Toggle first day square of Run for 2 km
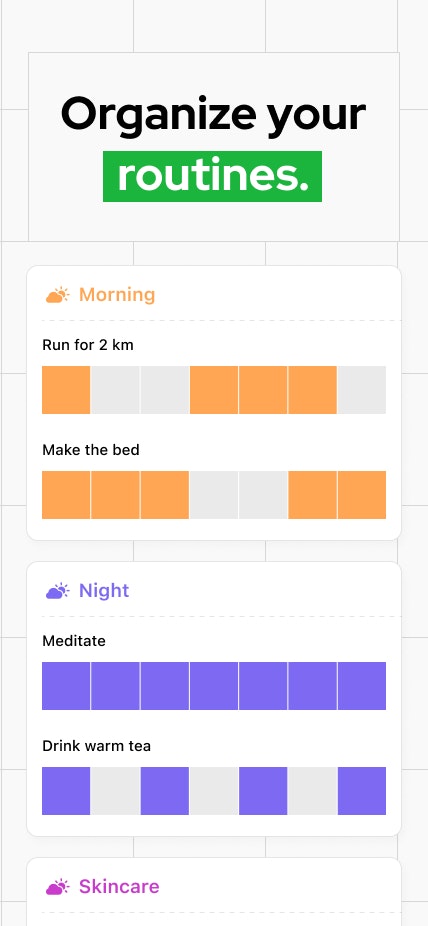Image resolution: width=428 pixels, height=926 pixels. pos(66,390)
